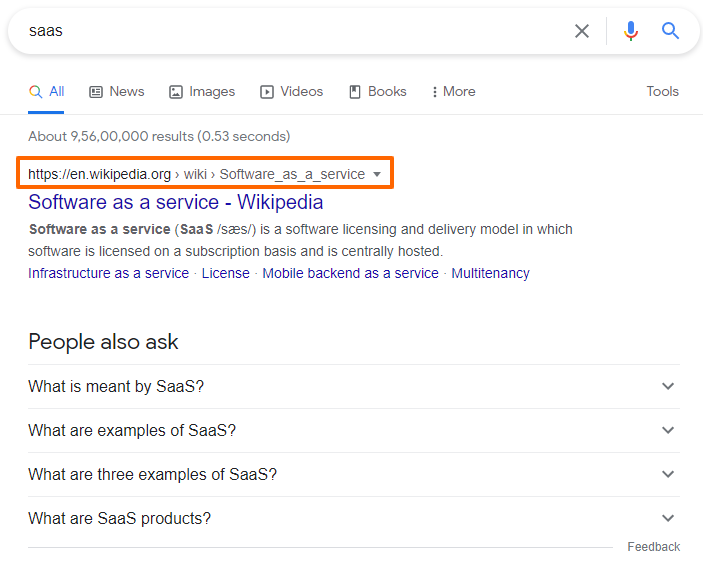This screenshot has width=703, height=566.
Task: Switch to the News tab
Action: [x=117, y=91]
